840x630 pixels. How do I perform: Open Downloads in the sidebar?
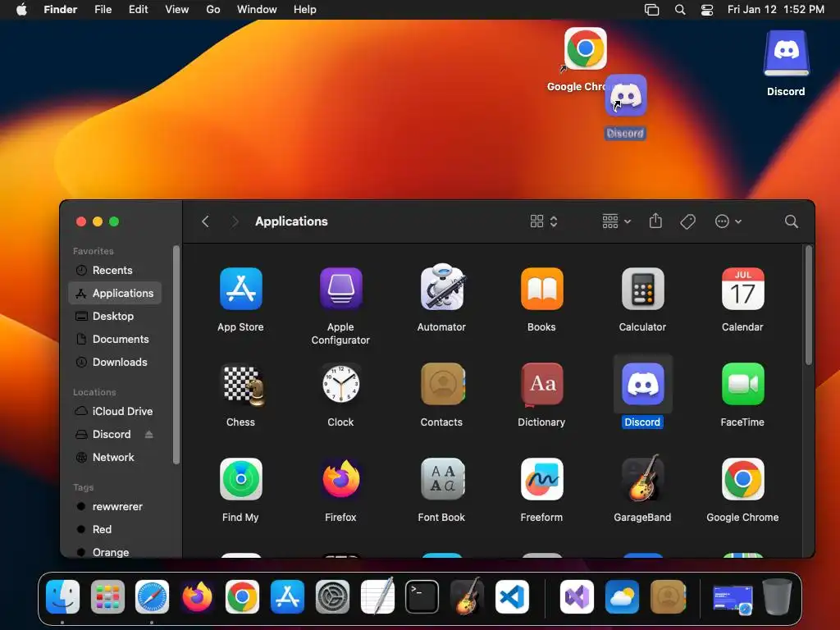115,362
